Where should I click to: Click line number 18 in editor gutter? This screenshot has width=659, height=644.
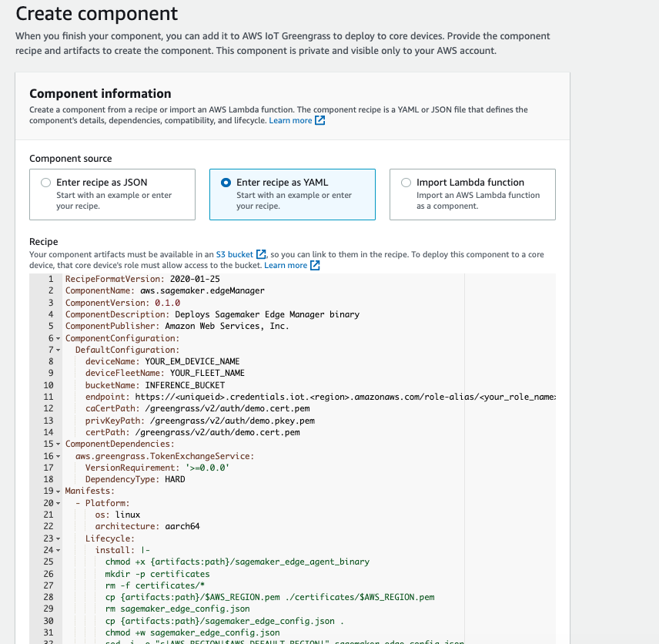tap(49, 479)
